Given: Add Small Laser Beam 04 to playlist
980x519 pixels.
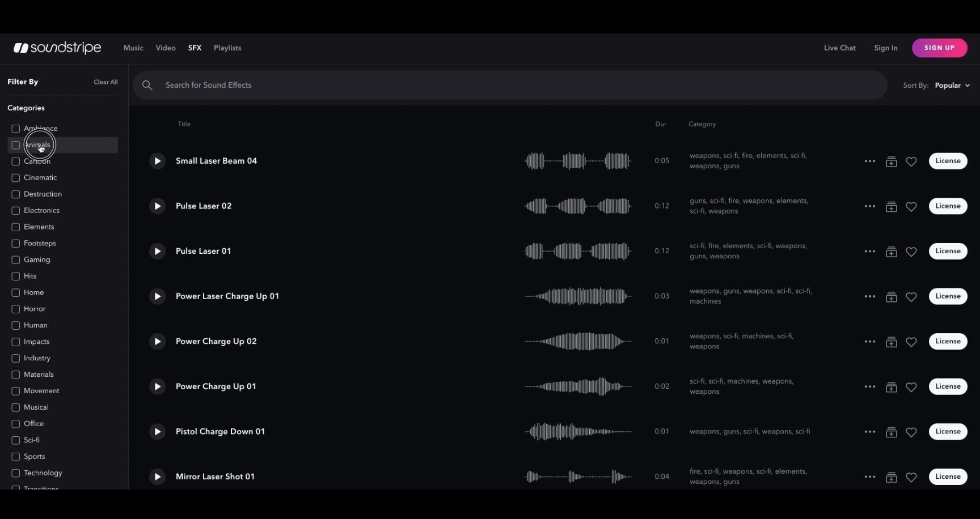Looking at the screenshot, I should point(891,161).
